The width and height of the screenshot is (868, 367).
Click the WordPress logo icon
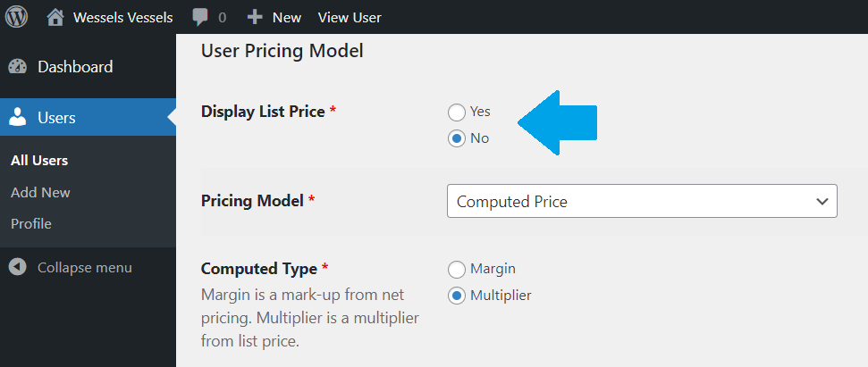click(17, 17)
